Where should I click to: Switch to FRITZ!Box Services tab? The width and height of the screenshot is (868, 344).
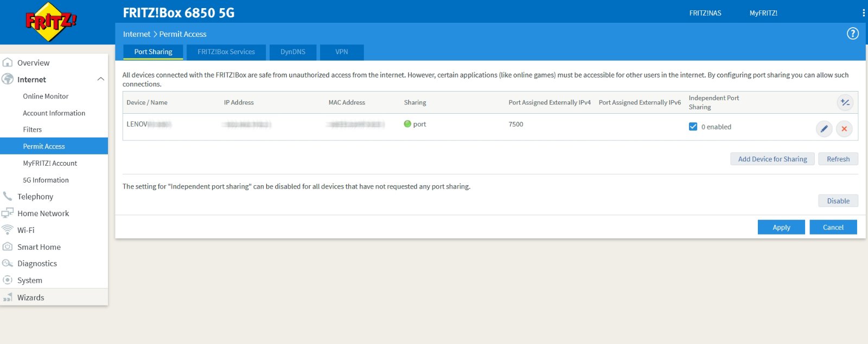pyautogui.click(x=226, y=52)
